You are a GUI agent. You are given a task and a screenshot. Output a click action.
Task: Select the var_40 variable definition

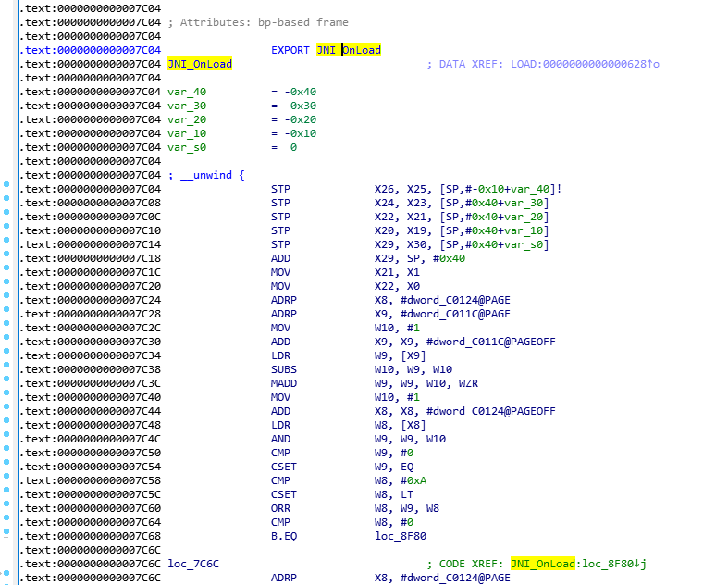187,92
